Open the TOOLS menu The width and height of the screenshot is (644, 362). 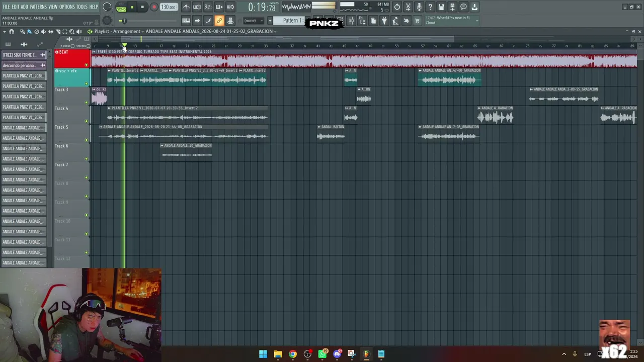82,7
